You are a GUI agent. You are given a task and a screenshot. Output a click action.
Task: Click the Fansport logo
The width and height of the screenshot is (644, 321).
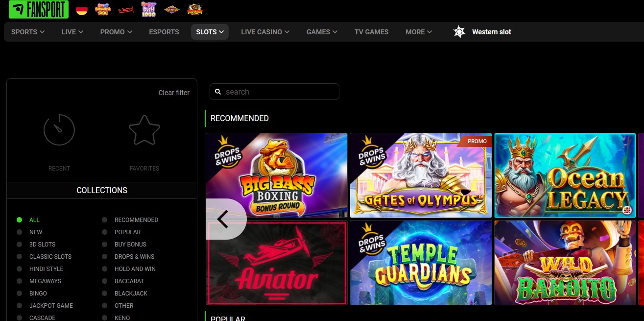39,9
